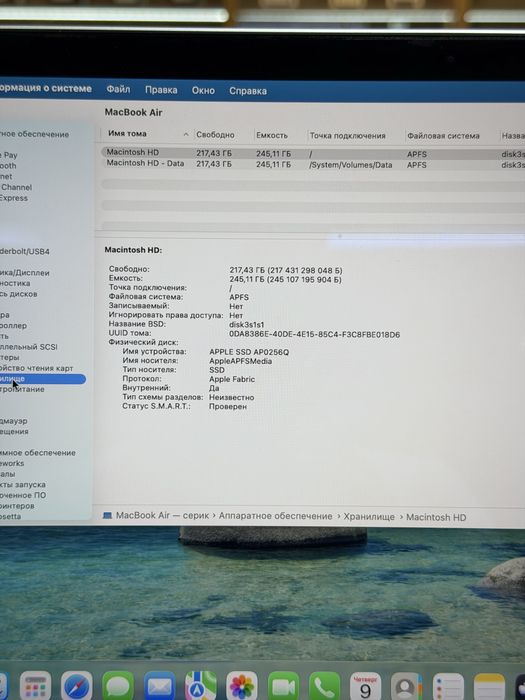Open Calendar showing date 9
This screenshot has height=700, width=525.
click(x=366, y=687)
